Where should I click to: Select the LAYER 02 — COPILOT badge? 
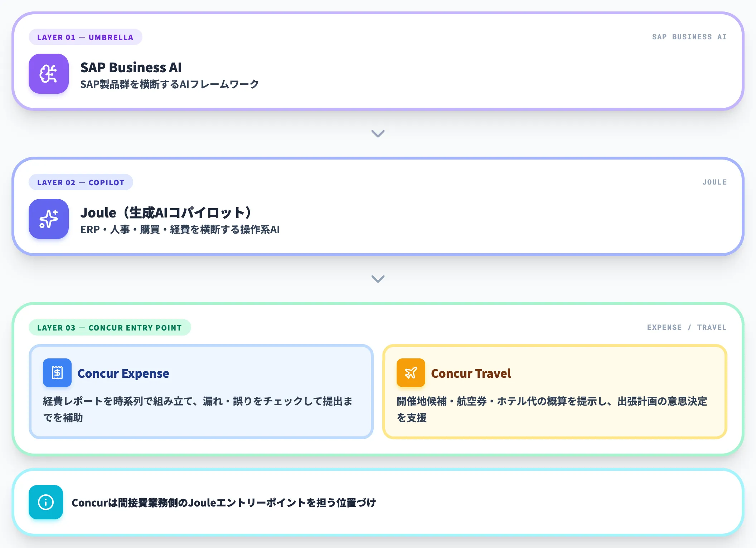point(81,182)
